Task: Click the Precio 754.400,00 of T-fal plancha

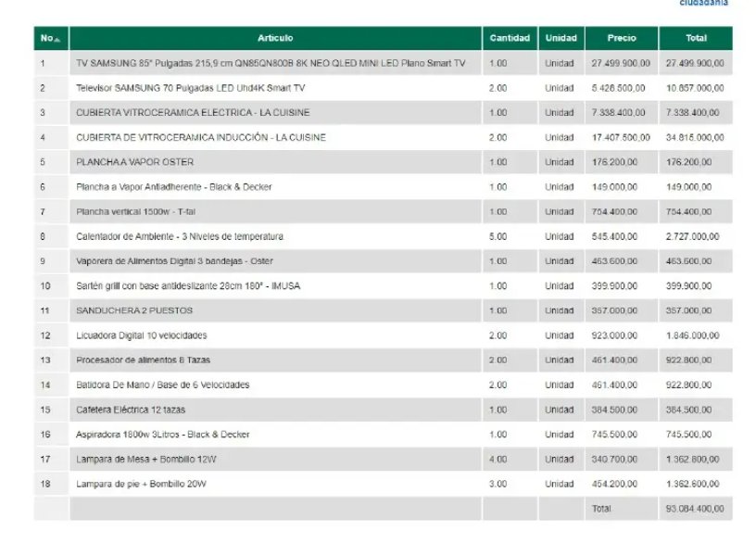Action: pos(614,211)
